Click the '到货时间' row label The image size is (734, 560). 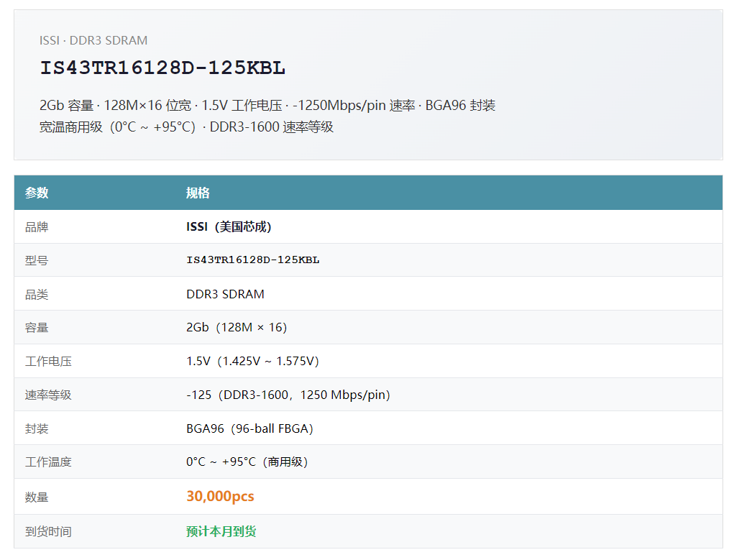click(48, 532)
